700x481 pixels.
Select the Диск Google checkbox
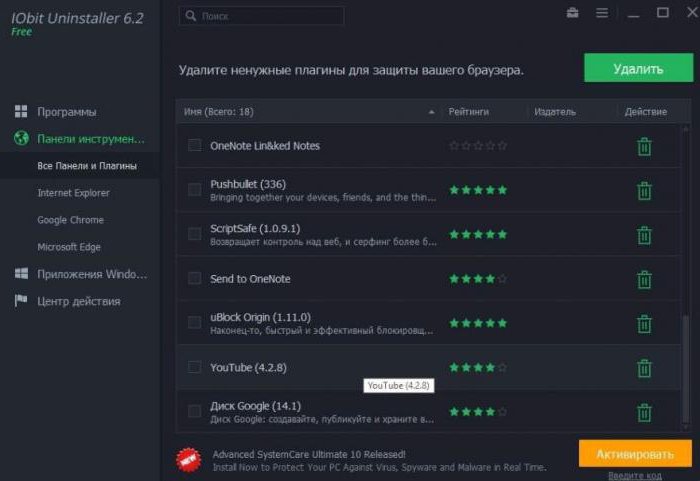194,411
